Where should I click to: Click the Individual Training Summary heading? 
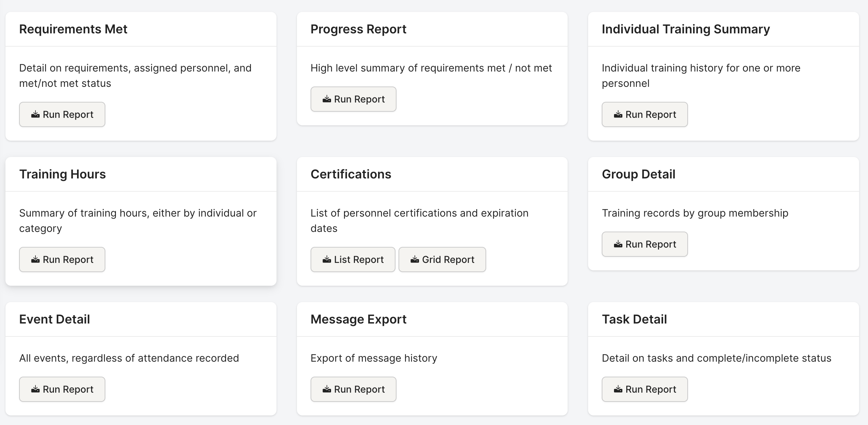[686, 29]
